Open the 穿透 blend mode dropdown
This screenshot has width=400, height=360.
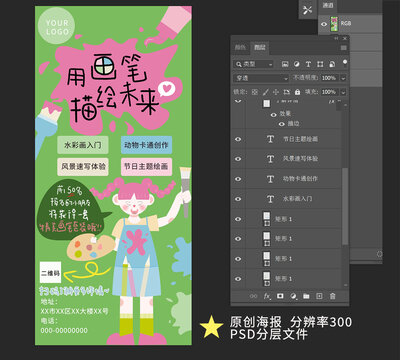click(261, 78)
